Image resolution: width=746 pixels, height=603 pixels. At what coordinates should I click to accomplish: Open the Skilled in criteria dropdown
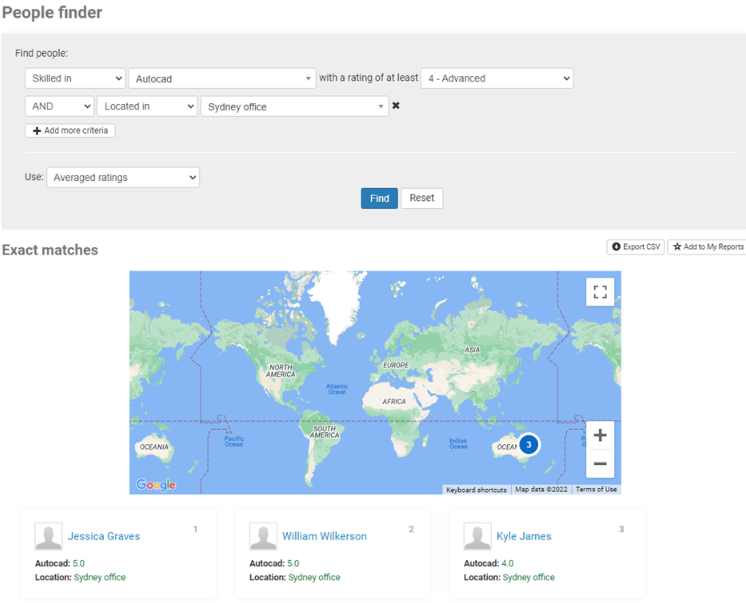pyautogui.click(x=75, y=78)
